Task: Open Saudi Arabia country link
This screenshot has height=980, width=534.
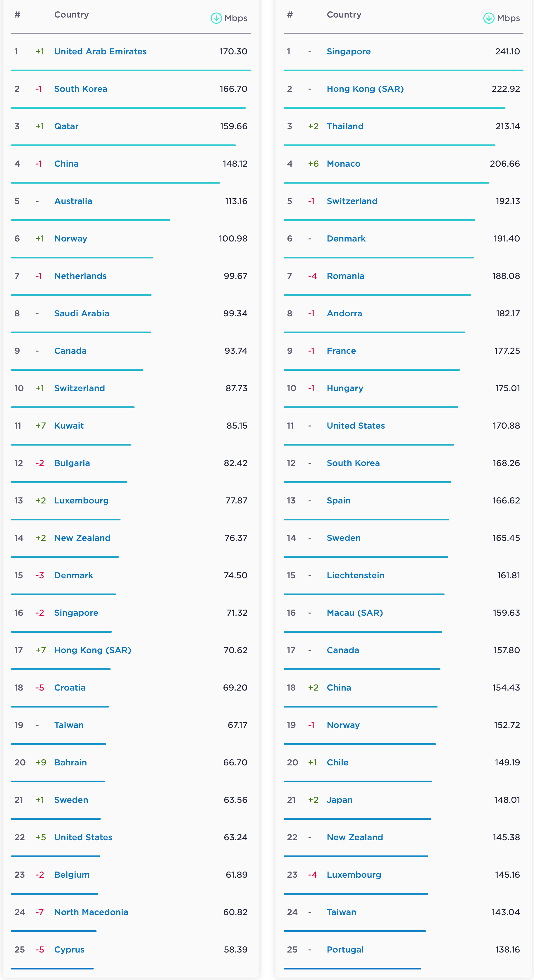Action: point(82,313)
